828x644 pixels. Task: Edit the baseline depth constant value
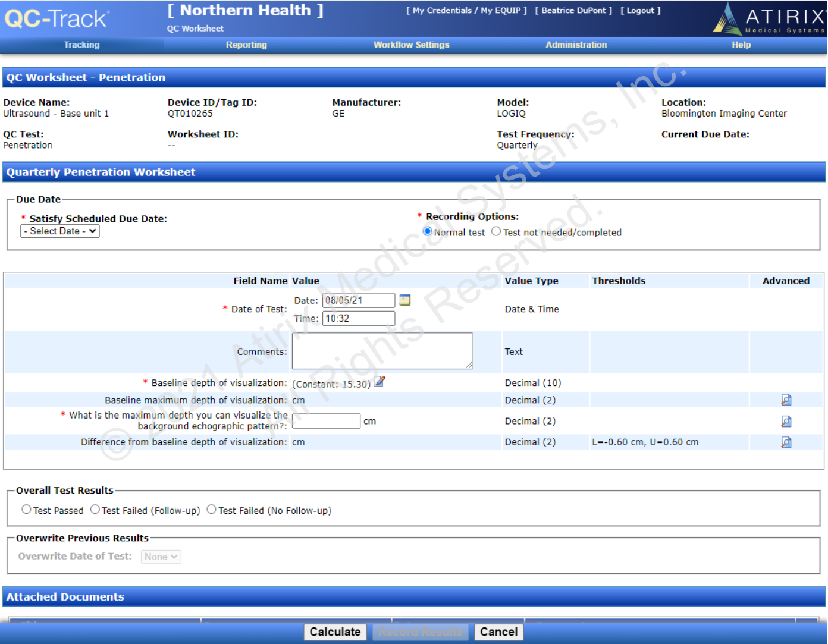(x=379, y=382)
